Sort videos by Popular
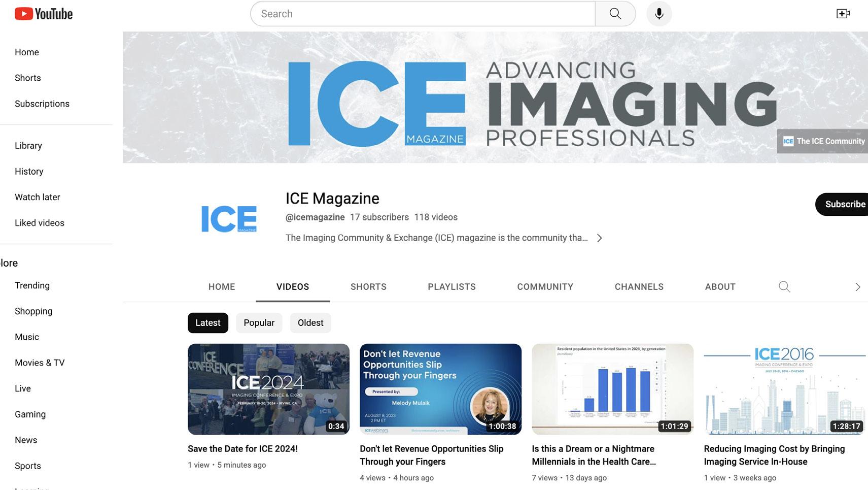868x490 pixels. pyautogui.click(x=259, y=323)
